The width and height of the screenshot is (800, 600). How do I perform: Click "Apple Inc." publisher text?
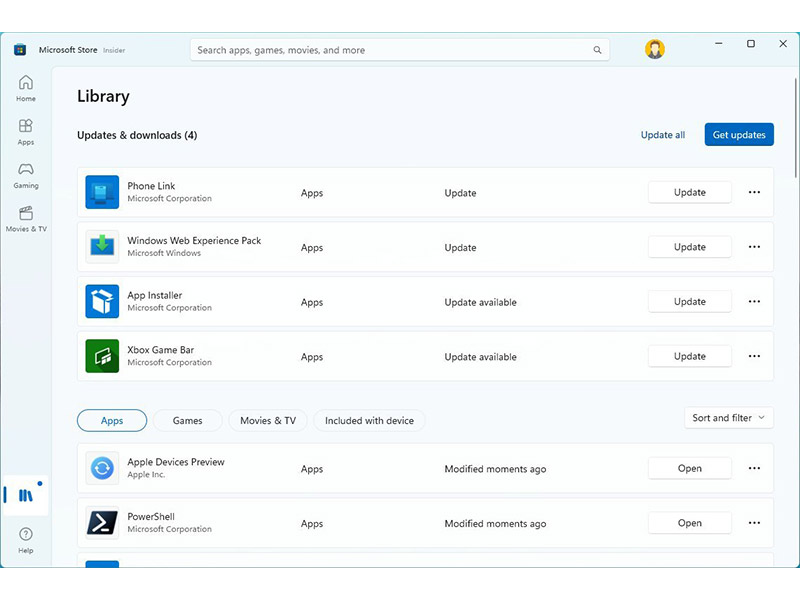click(x=146, y=474)
